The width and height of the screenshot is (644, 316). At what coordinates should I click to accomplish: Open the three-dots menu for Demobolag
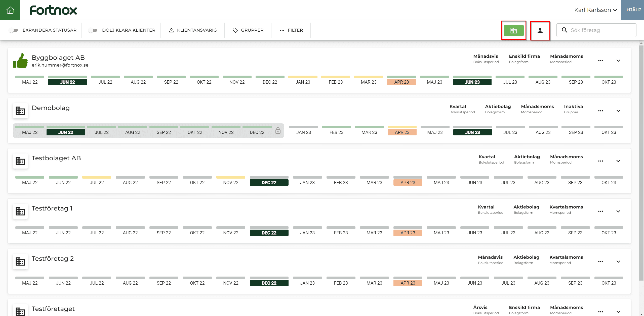[x=601, y=111]
